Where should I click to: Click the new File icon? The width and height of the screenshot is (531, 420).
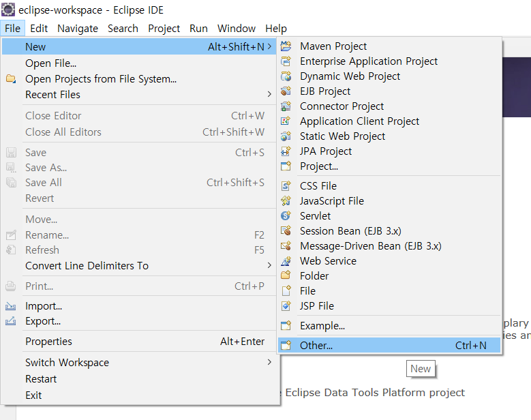pyautogui.click(x=286, y=291)
